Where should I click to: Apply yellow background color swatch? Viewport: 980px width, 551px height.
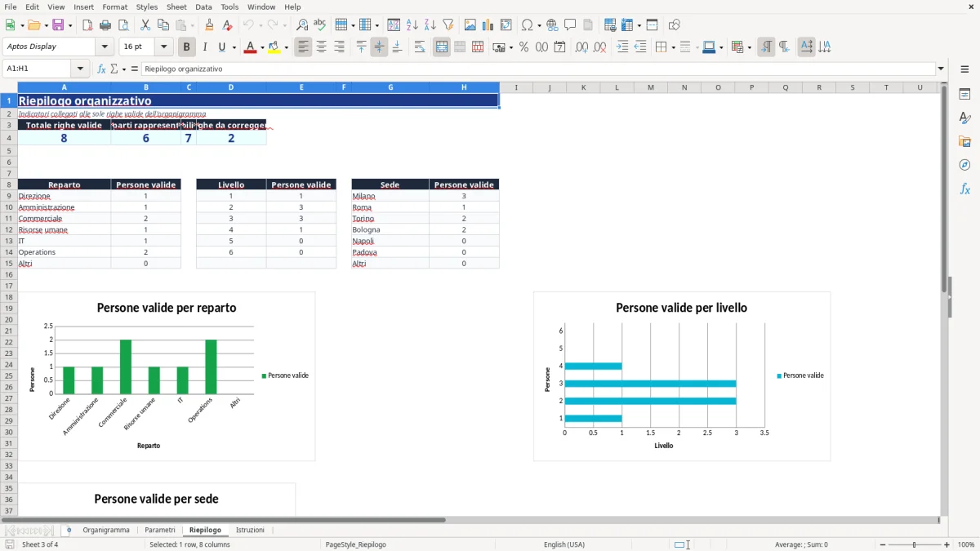coord(275,47)
